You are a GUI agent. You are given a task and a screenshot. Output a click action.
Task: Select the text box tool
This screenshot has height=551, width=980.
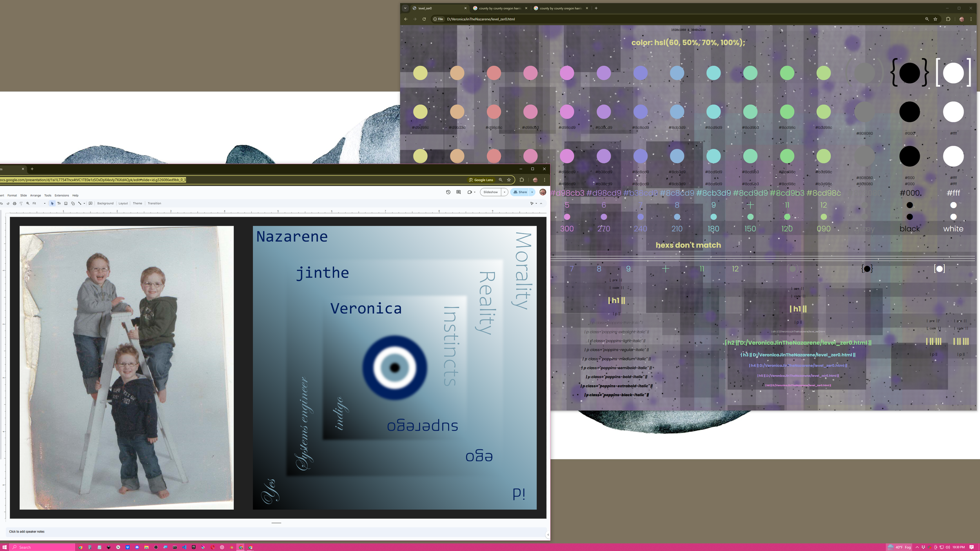click(59, 203)
